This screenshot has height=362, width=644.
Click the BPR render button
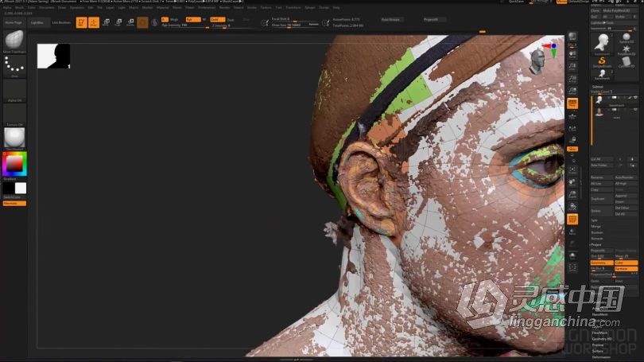(572, 37)
